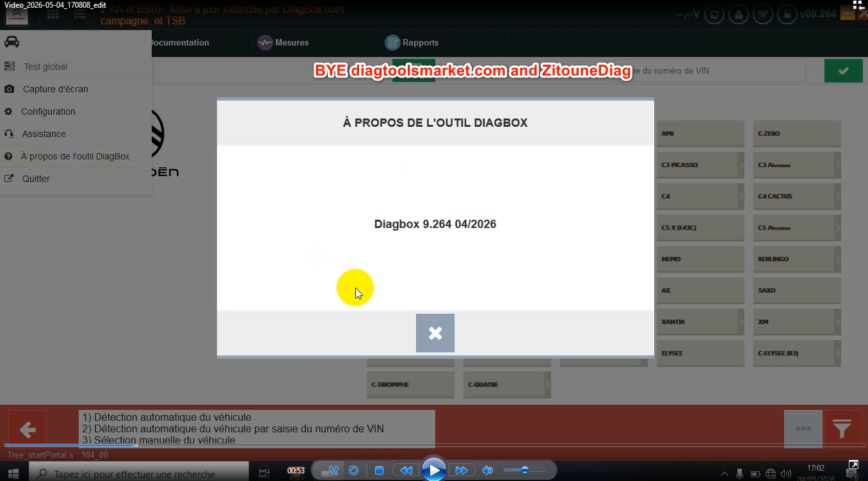The width and height of the screenshot is (868, 481).
Task: Adjust the media player volume slider
Action: tap(525, 470)
